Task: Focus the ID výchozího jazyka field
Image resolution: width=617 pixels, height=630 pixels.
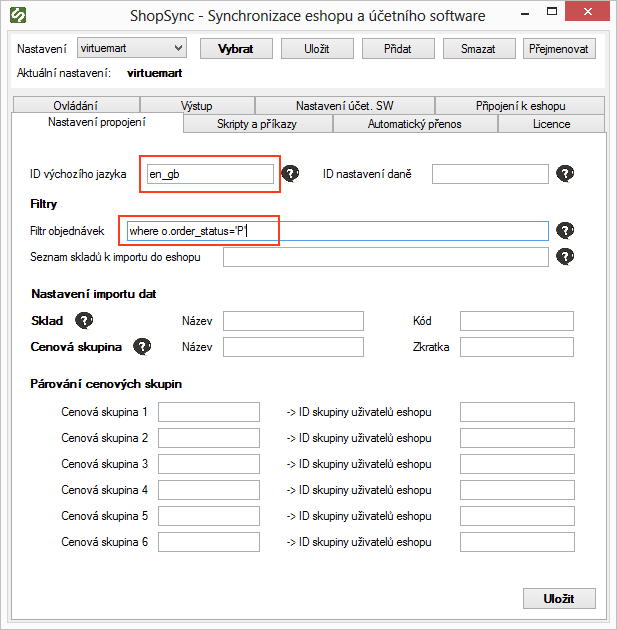Action: click(x=210, y=174)
